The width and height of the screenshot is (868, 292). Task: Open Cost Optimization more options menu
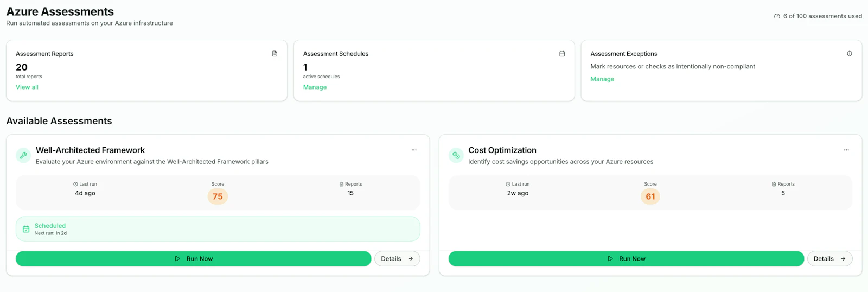846,150
